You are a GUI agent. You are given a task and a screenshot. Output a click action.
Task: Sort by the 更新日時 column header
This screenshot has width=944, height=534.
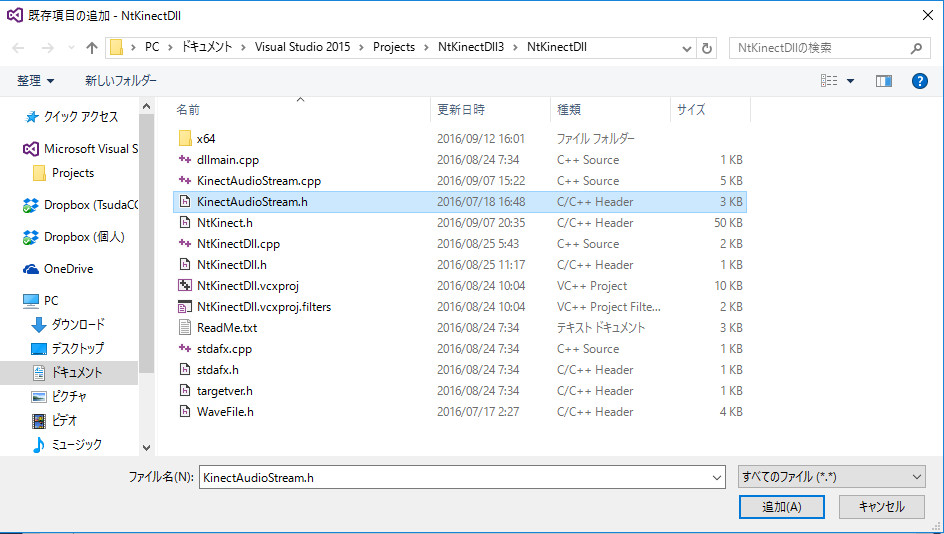461,110
